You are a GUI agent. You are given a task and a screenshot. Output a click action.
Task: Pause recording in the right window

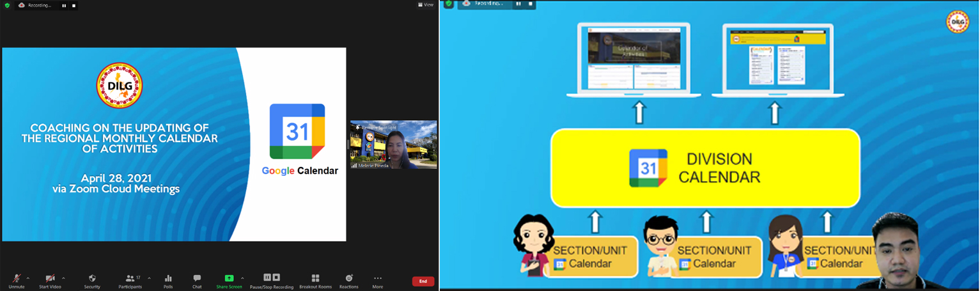click(518, 4)
